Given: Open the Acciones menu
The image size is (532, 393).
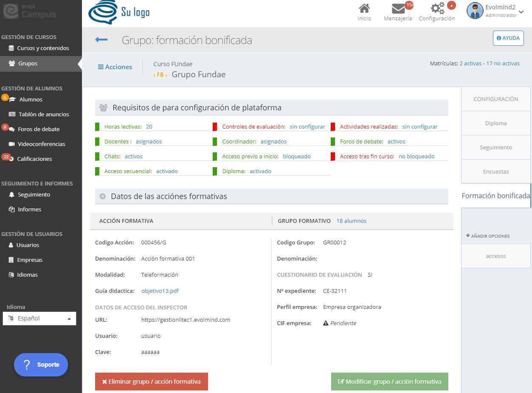Looking at the screenshot, I should coord(115,67).
